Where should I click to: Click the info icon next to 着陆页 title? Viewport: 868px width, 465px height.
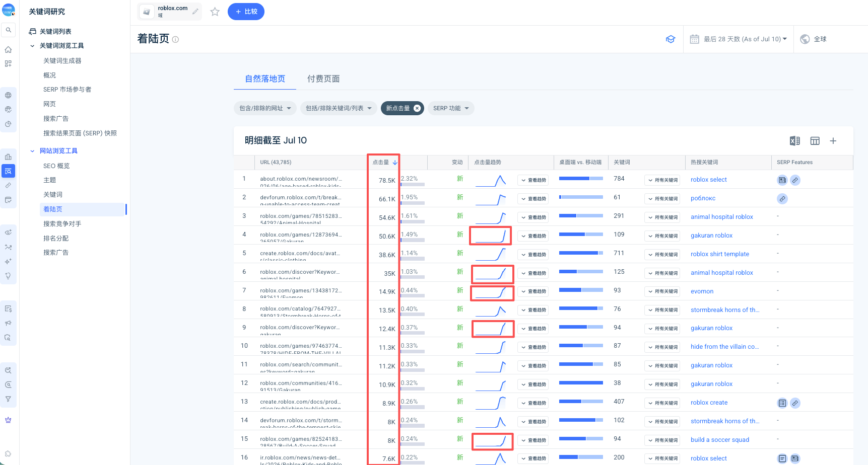point(175,39)
